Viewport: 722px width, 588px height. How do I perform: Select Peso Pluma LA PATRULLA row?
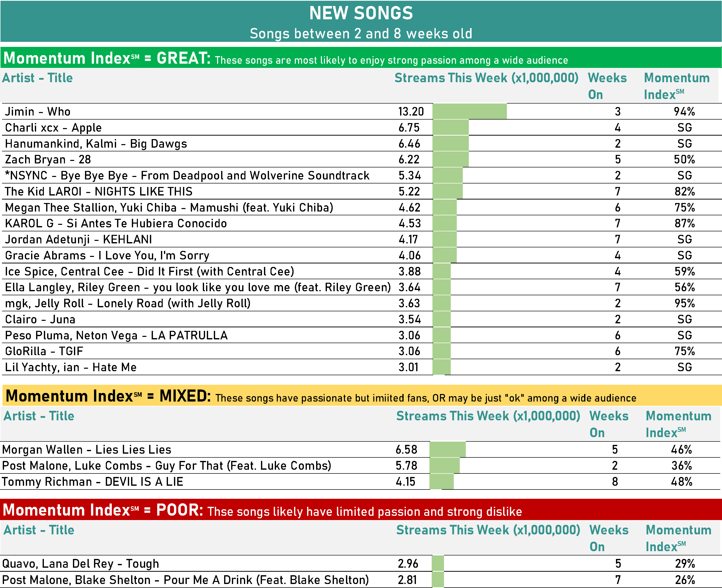(x=362, y=335)
